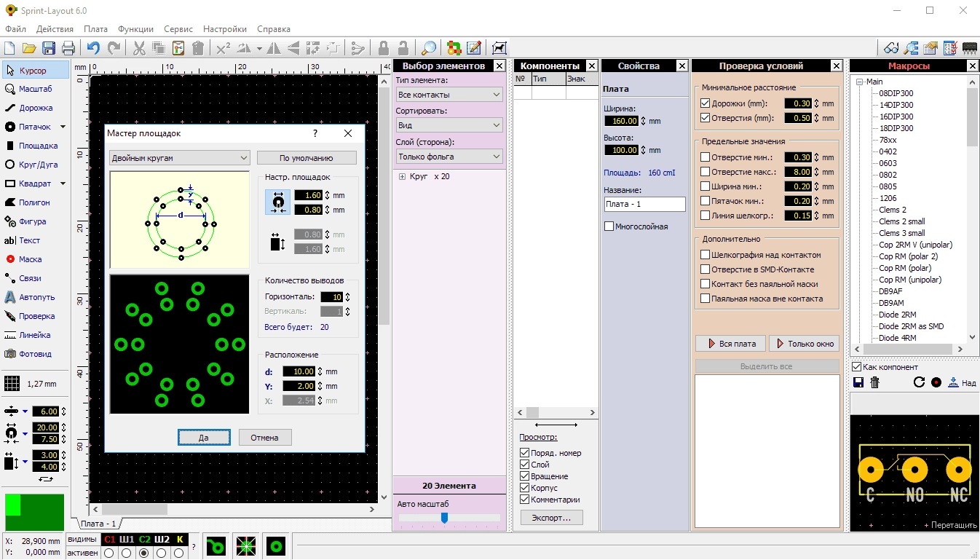Open the Файл menu
This screenshot has height=560, width=980.
[15, 29]
